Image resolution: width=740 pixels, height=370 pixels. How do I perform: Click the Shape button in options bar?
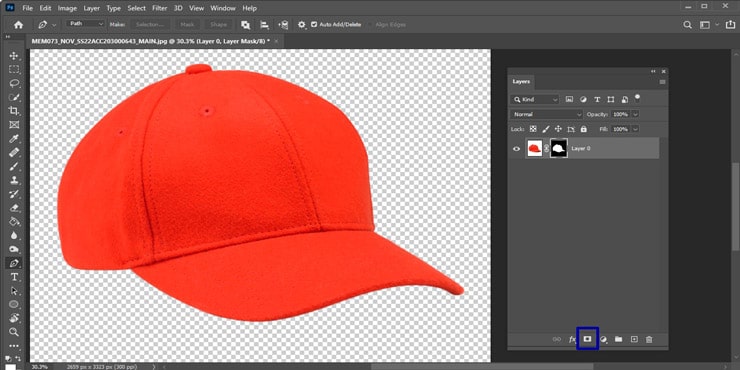[219, 24]
